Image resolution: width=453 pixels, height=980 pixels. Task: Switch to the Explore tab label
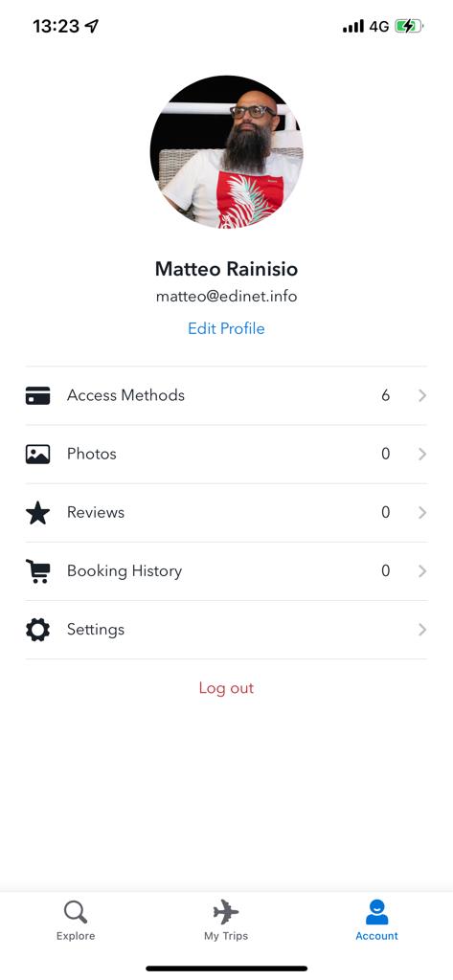pos(76,936)
